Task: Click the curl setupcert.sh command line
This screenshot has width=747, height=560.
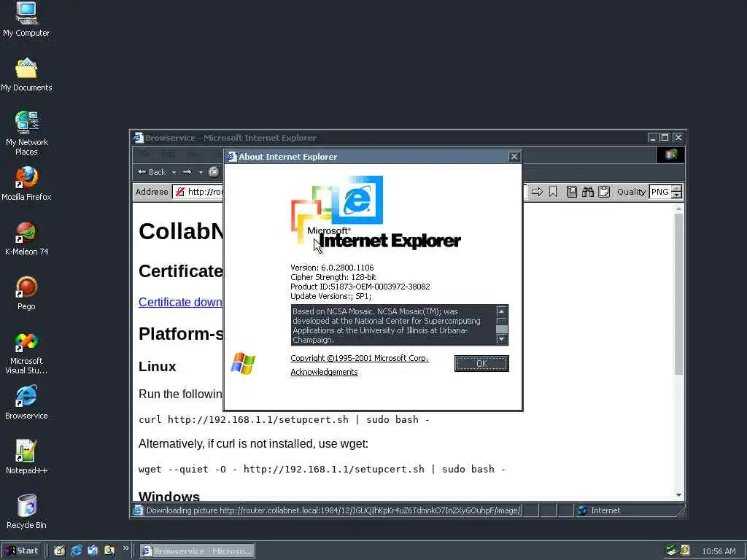Action: (284, 419)
